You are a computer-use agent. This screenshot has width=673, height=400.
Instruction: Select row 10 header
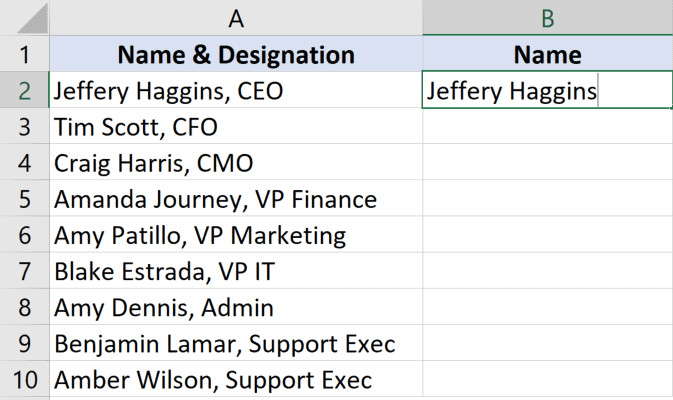(25, 380)
